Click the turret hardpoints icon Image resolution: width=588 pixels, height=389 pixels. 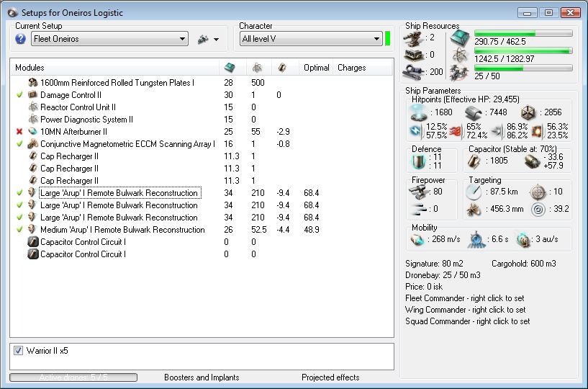coord(413,38)
